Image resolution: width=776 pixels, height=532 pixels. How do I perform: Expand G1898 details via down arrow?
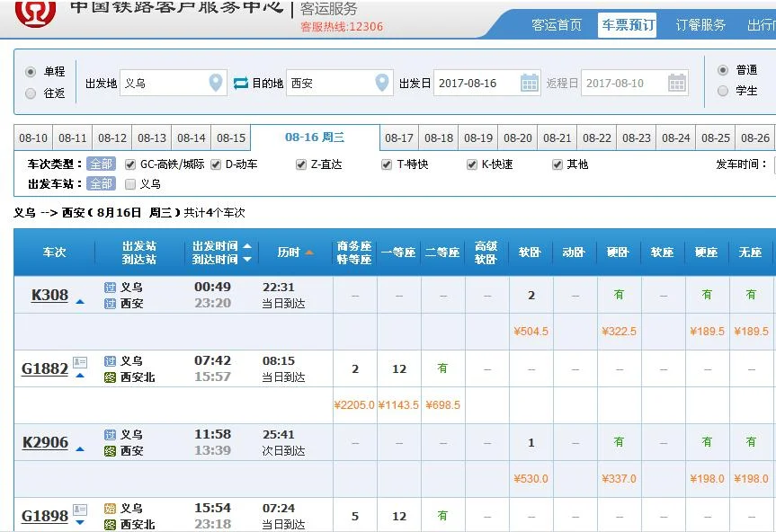[80, 521]
